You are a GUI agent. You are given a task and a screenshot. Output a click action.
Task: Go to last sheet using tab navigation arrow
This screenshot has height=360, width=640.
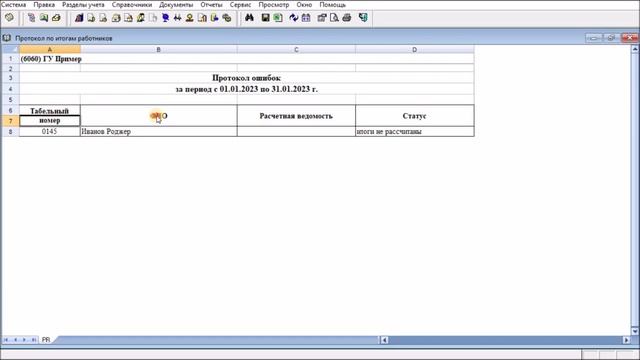coord(33,340)
